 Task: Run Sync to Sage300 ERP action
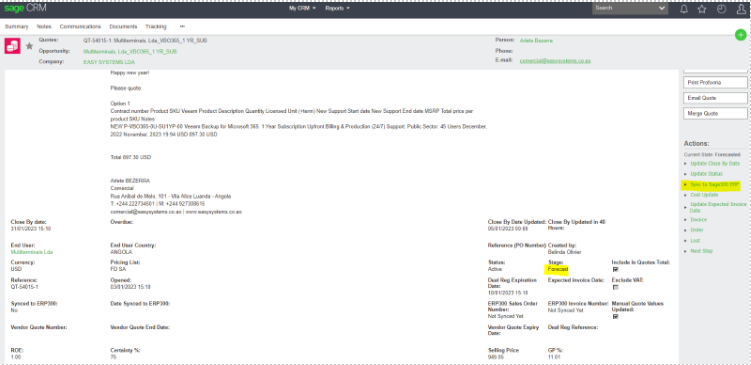715,184
